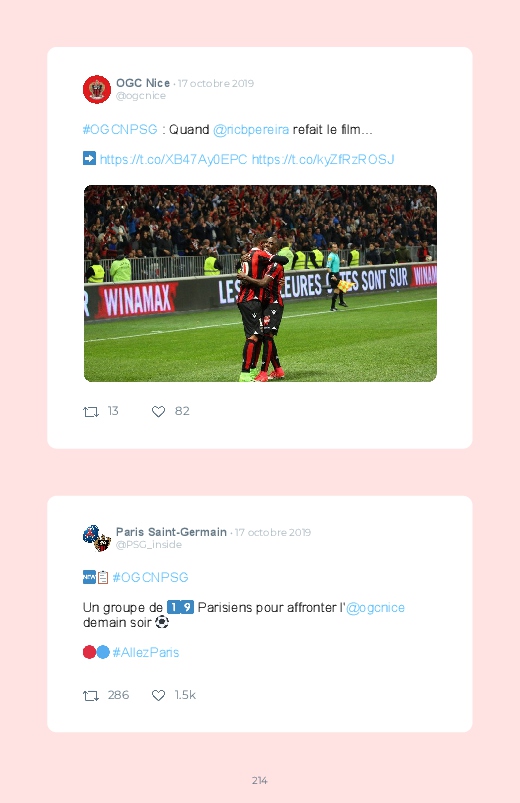Viewport: 520px width, 803px height.
Task: Open the match photo of the players hugging
Action: [x=260, y=283]
